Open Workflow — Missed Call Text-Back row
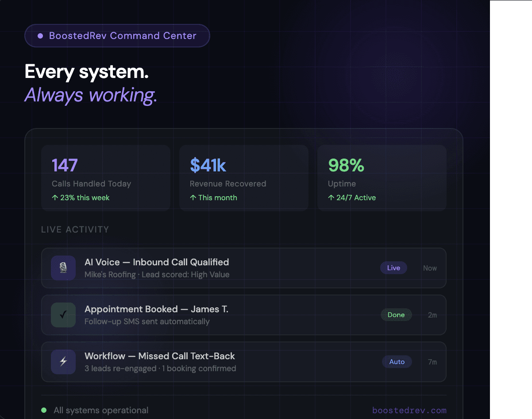Viewport: 532px width, 419px height. point(244,362)
